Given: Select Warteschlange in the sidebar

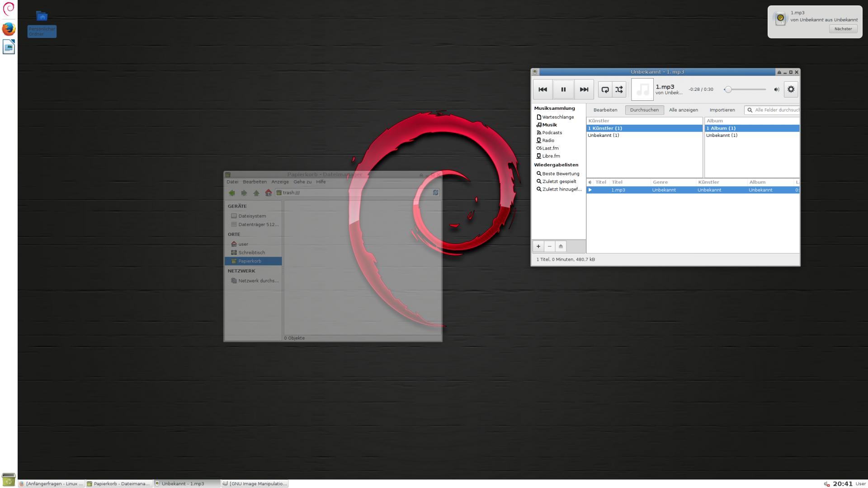Looking at the screenshot, I should tap(557, 117).
